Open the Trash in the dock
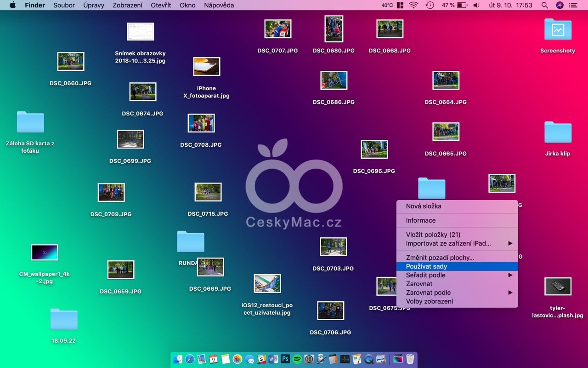Screen dimensions: 588x368 coord(410,359)
